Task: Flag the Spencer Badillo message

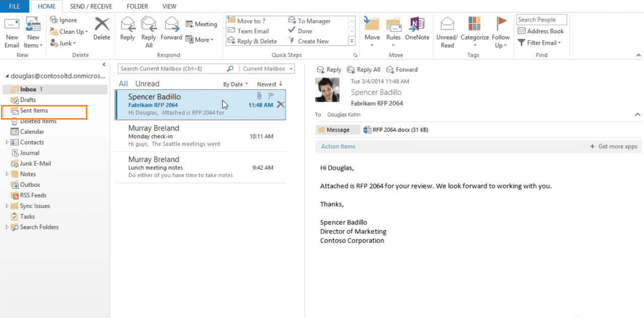Action: 271,95
